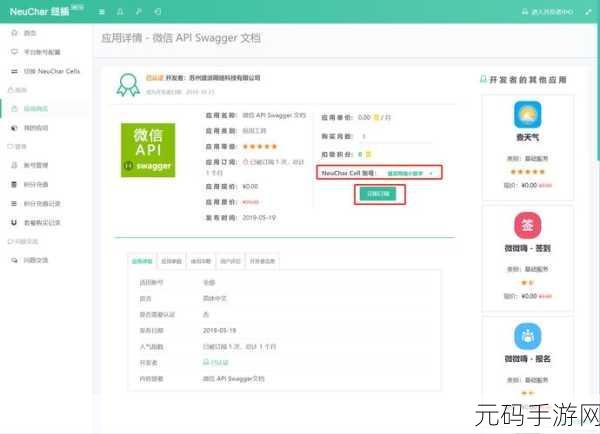The image size is (600, 434).
Task: Click the purchase months quantity input field
Action: click(x=395, y=136)
